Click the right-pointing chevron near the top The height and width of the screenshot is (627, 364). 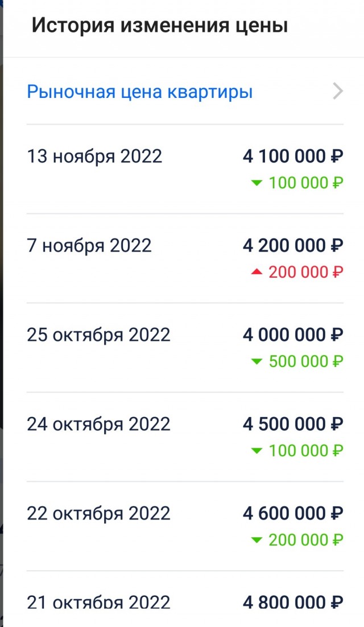pos(338,91)
